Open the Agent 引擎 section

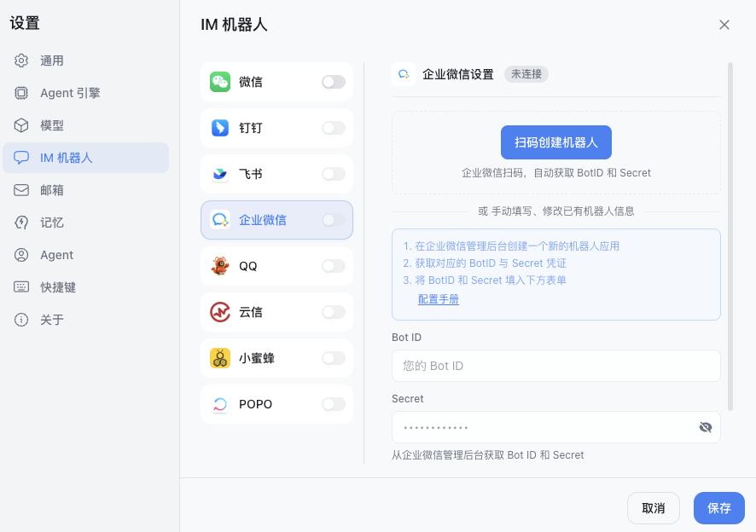pos(70,93)
